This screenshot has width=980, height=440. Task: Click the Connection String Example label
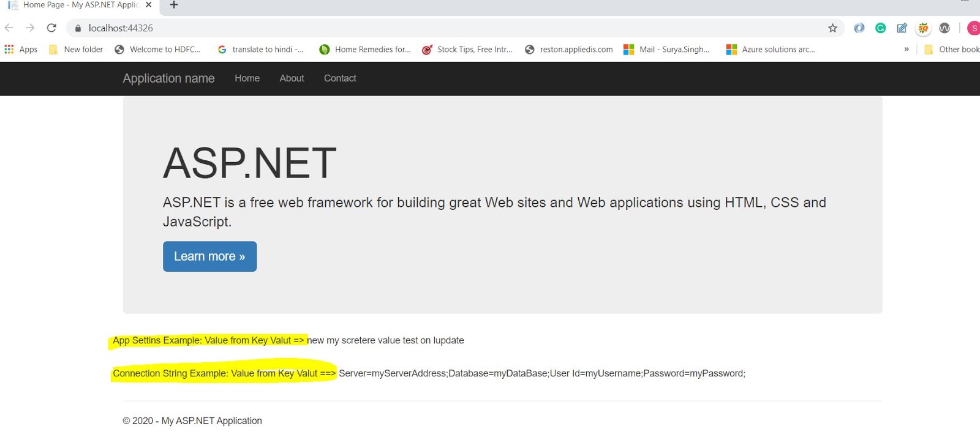click(224, 373)
